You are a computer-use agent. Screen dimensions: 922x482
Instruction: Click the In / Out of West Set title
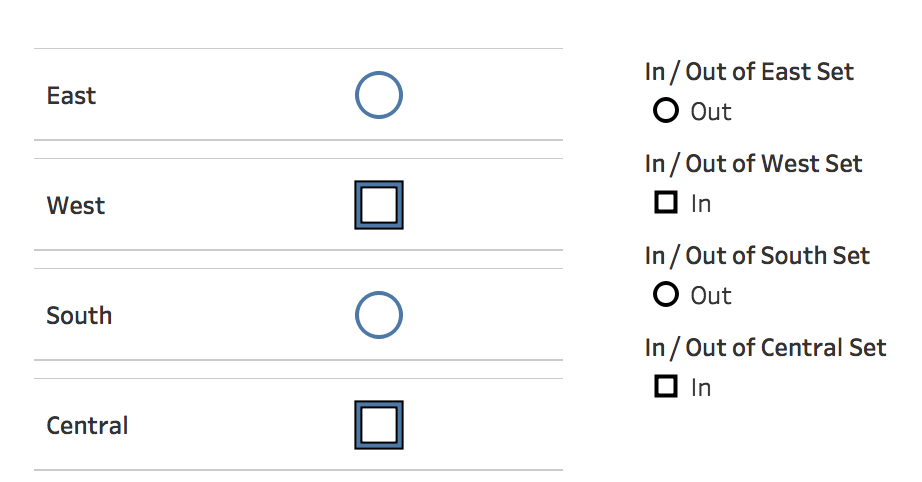[753, 164]
